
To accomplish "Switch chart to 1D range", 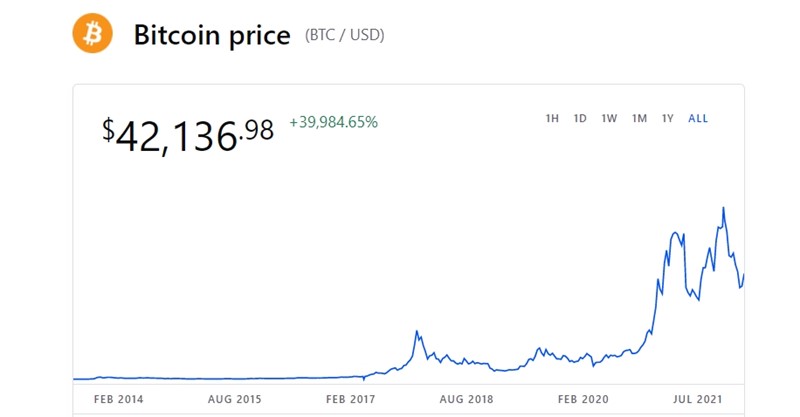I will pos(580,119).
